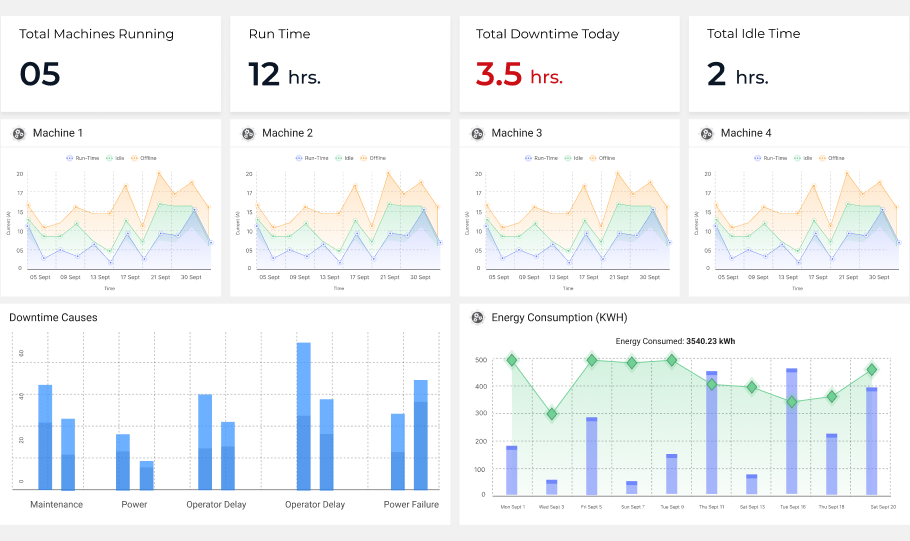Click green diamond marker above Wed Sept 3
Image resolution: width=910 pixels, height=541 pixels.
click(x=552, y=414)
